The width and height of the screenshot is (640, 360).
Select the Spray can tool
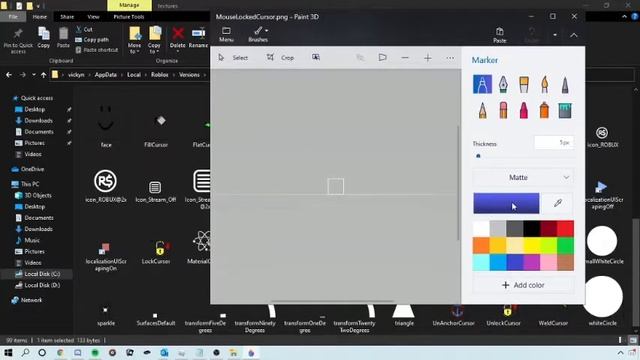tap(544, 110)
